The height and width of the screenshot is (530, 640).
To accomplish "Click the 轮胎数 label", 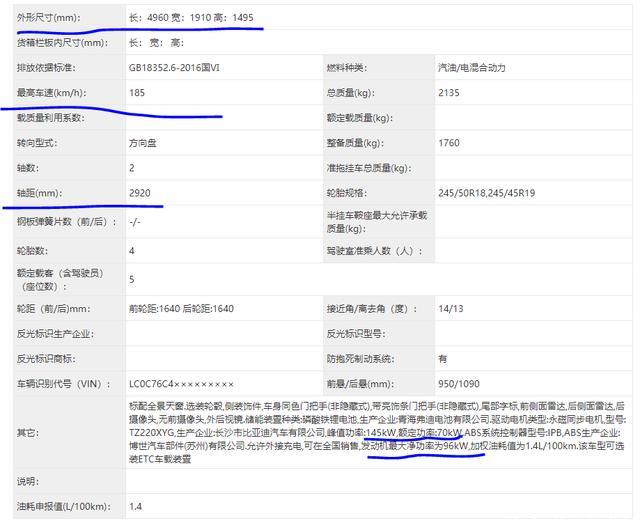I will coord(32,251).
